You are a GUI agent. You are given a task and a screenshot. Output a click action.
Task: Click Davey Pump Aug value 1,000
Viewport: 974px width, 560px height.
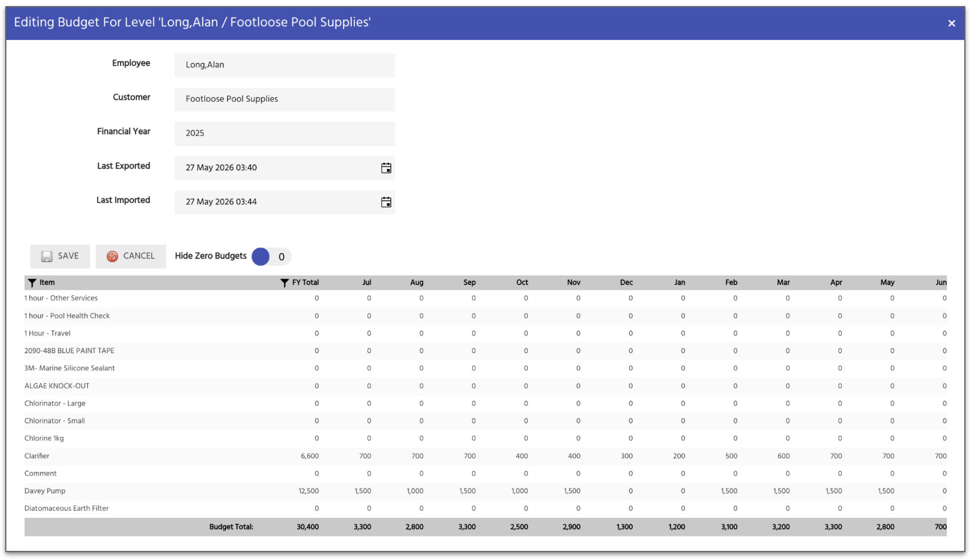pyautogui.click(x=415, y=491)
